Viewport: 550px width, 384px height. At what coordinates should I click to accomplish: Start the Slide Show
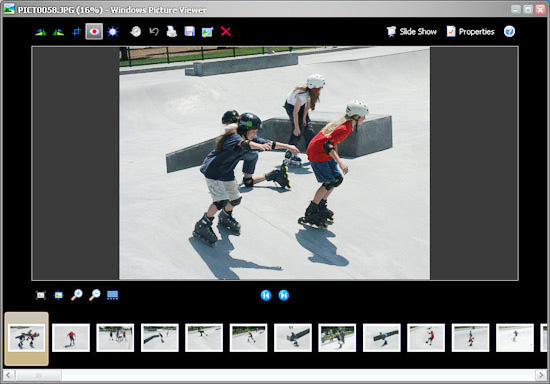pos(412,32)
